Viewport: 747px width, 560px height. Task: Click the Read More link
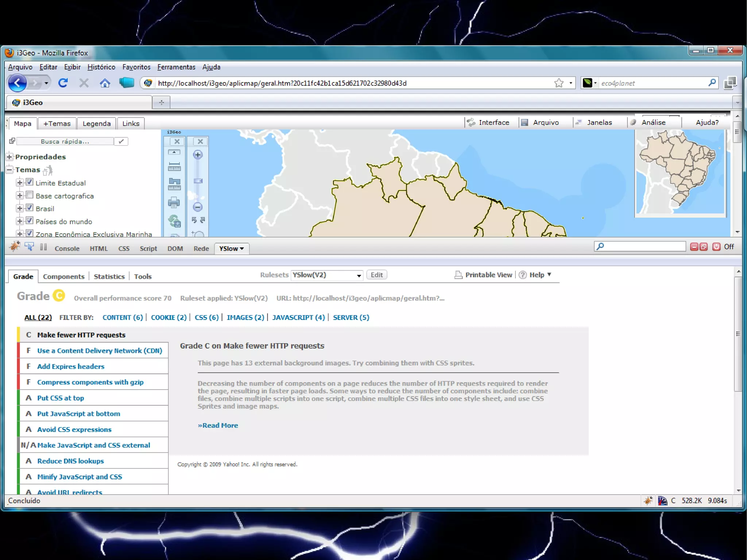[x=218, y=425]
